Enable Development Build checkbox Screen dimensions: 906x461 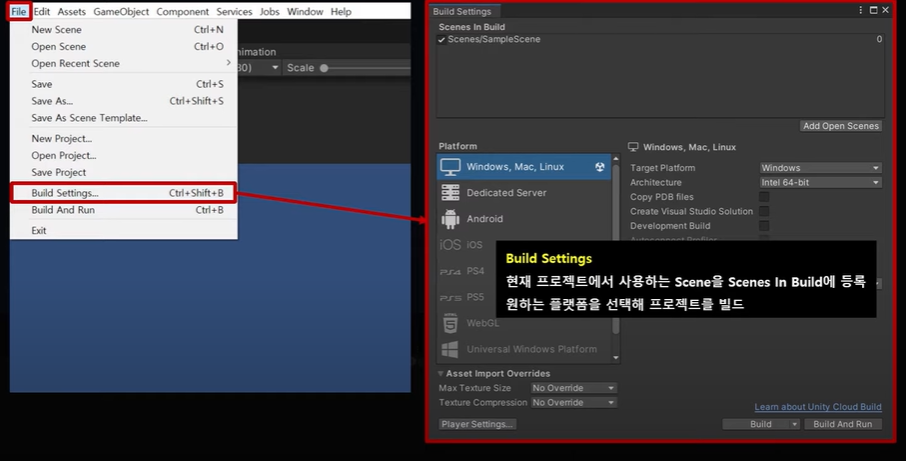[x=764, y=226]
